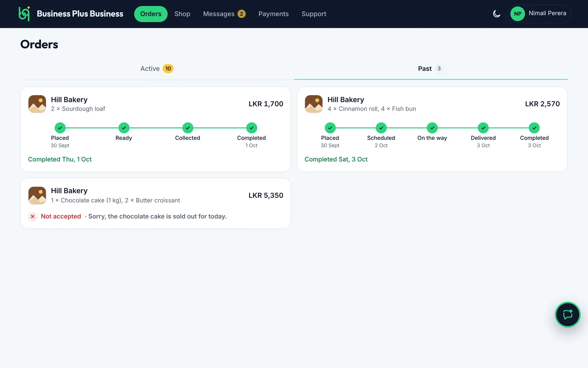Image resolution: width=588 pixels, height=368 pixels.
Task: Go to the Payments section
Action: 273,14
